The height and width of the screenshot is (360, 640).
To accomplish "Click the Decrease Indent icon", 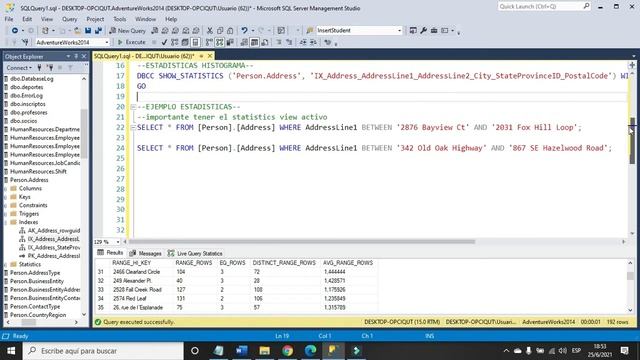I will tap(303, 42).
